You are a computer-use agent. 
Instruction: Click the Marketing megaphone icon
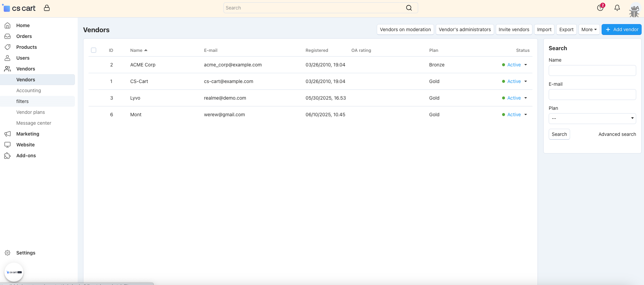click(7, 134)
